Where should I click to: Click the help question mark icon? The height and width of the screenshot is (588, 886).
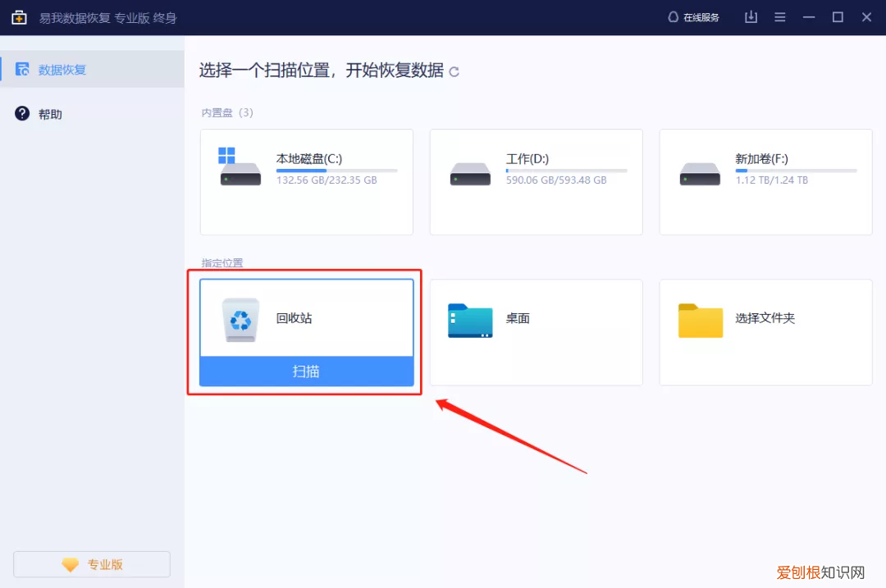click(22, 113)
